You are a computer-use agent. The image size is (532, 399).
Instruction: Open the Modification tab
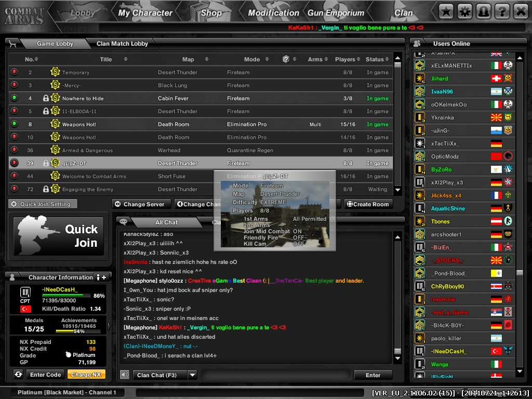coord(273,13)
